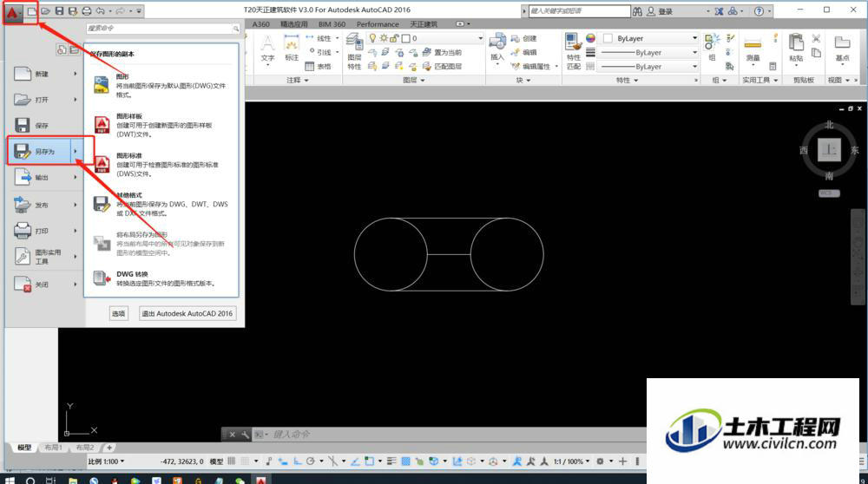The image size is (868, 484).
Task: Choose the DWG 转换 option
Action: click(161, 278)
